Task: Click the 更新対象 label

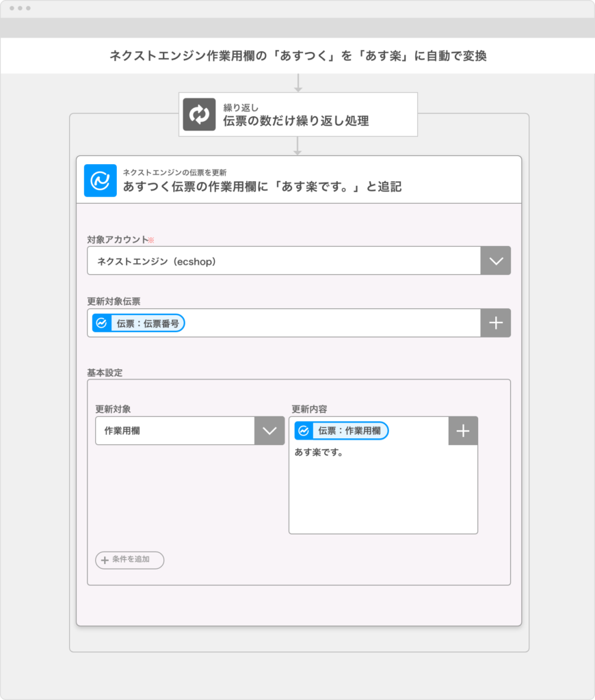Action: click(x=113, y=409)
